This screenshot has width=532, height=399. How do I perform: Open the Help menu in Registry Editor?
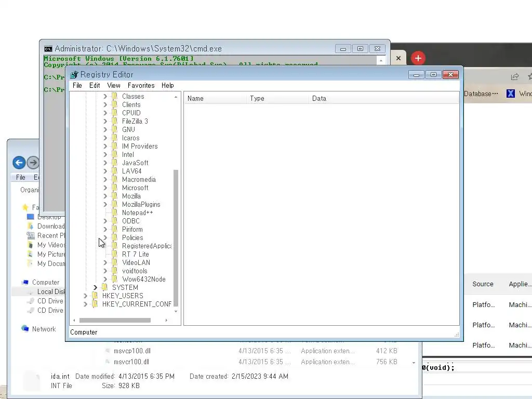(168, 86)
